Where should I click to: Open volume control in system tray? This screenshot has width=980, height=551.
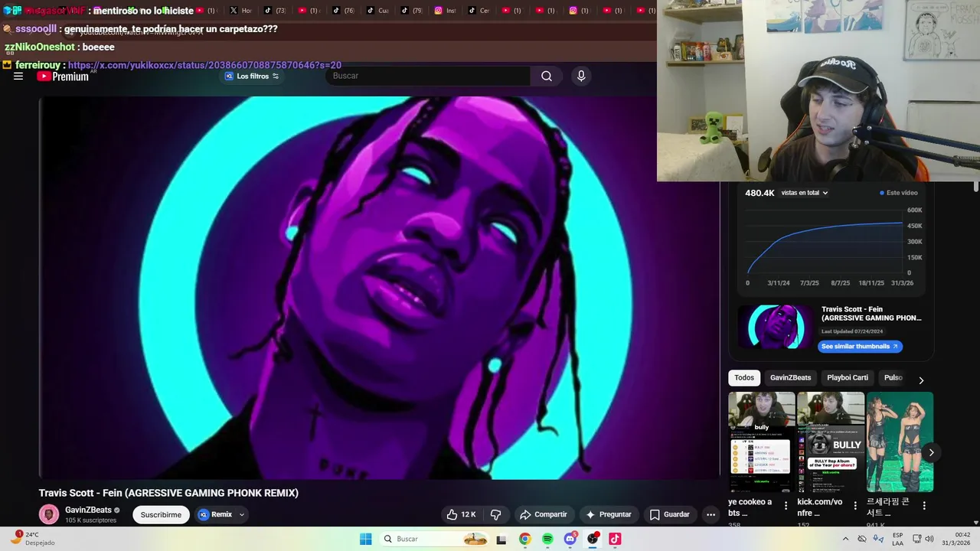pos(929,539)
